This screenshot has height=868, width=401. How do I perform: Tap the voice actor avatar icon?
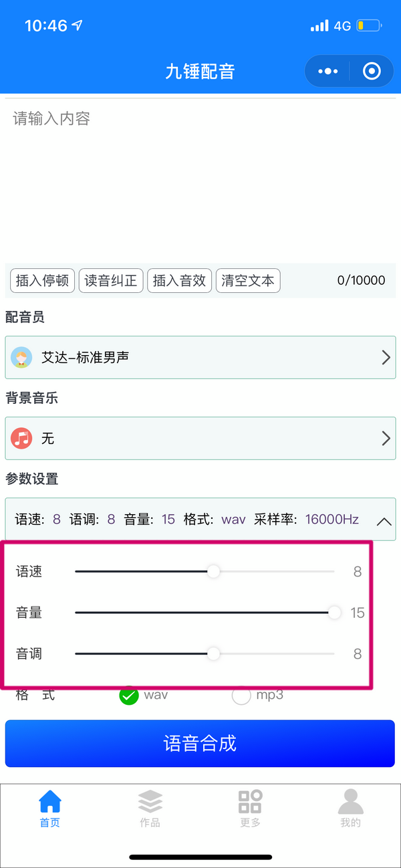point(22,358)
